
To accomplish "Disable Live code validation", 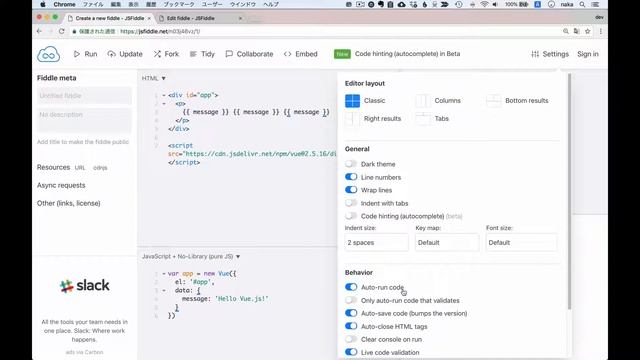I will [351, 352].
